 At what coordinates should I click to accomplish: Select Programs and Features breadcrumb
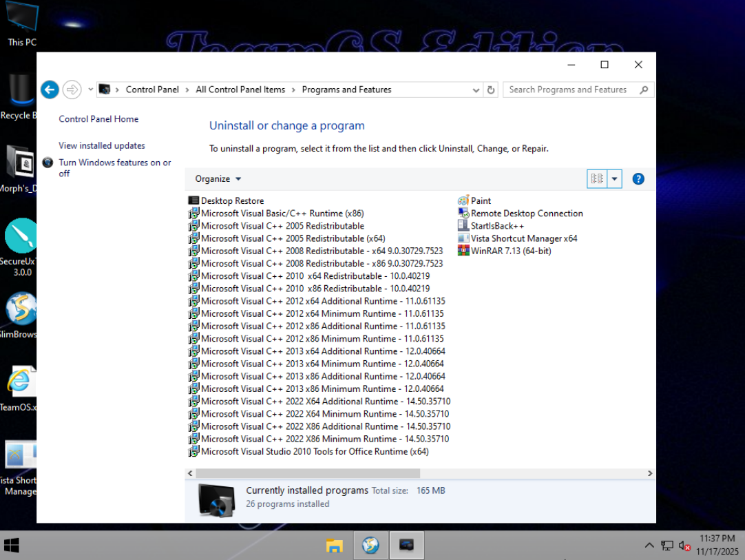pyautogui.click(x=346, y=90)
